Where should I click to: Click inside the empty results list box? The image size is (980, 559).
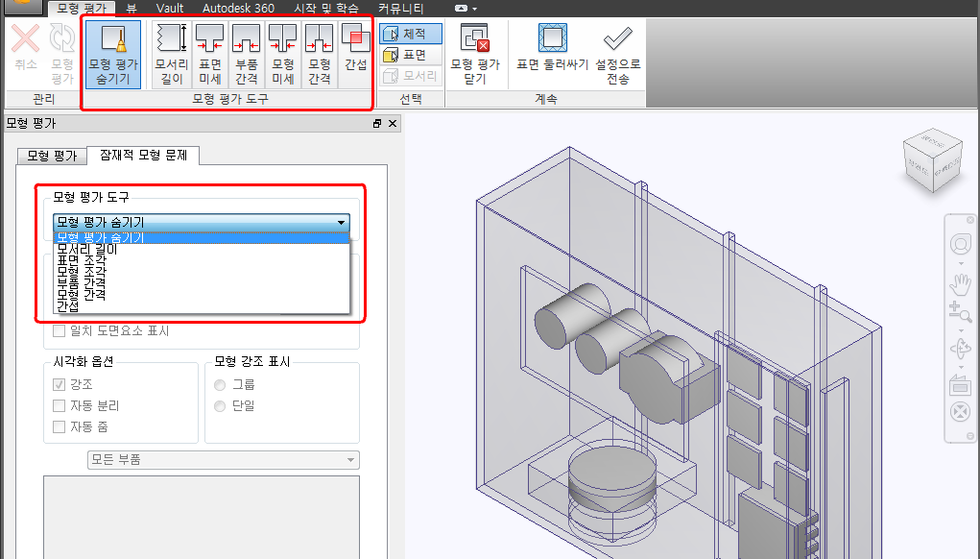point(202,517)
